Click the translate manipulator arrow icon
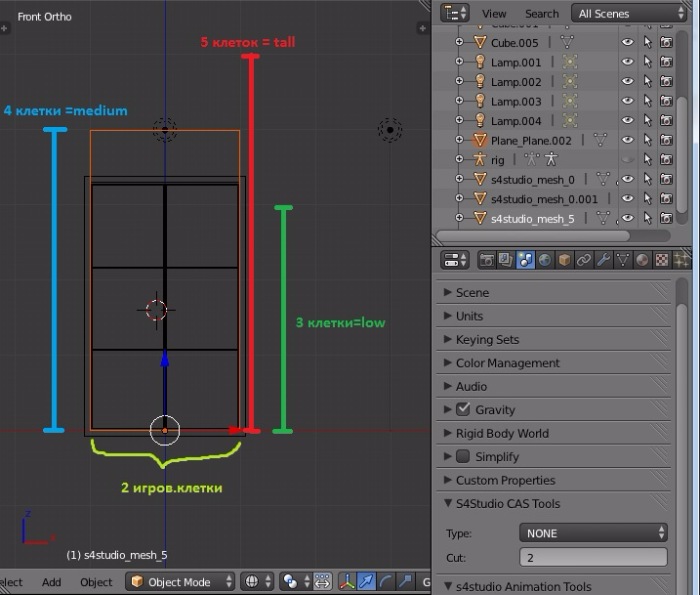The image size is (700, 595). (366, 581)
